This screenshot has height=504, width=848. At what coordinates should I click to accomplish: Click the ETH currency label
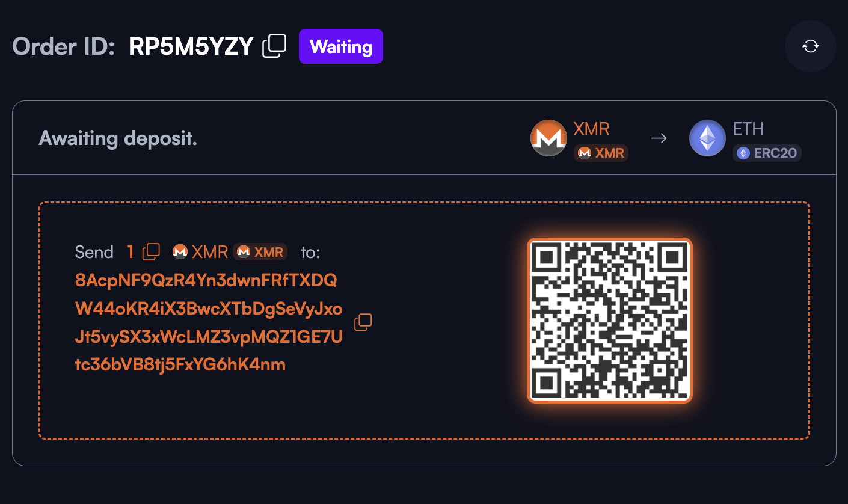748,129
